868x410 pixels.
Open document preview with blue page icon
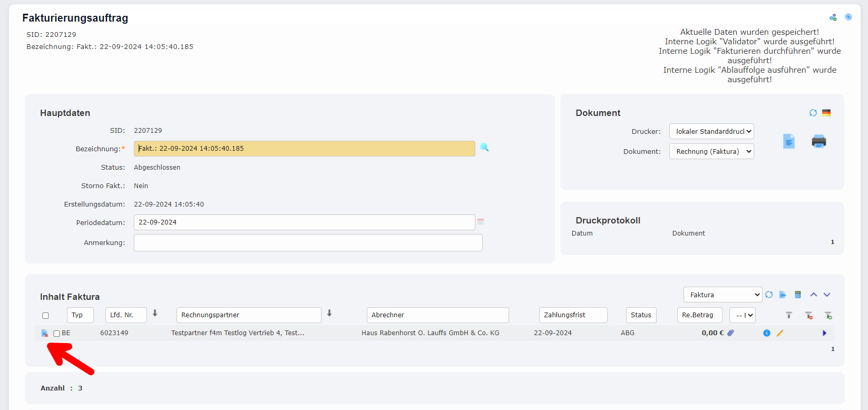pos(788,141)
